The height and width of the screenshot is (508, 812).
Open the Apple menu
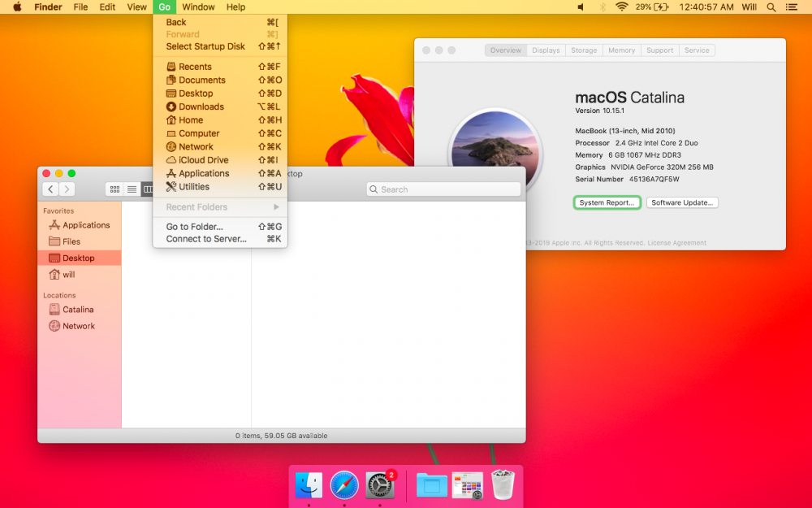click(17, 7)
